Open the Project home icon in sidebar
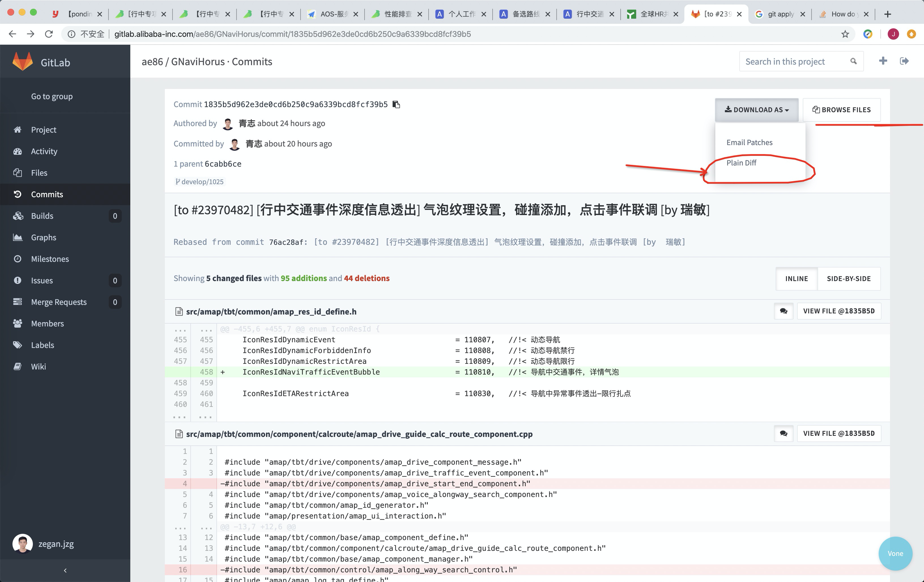This screenshot has width=924, height=582. coord(17,130)
